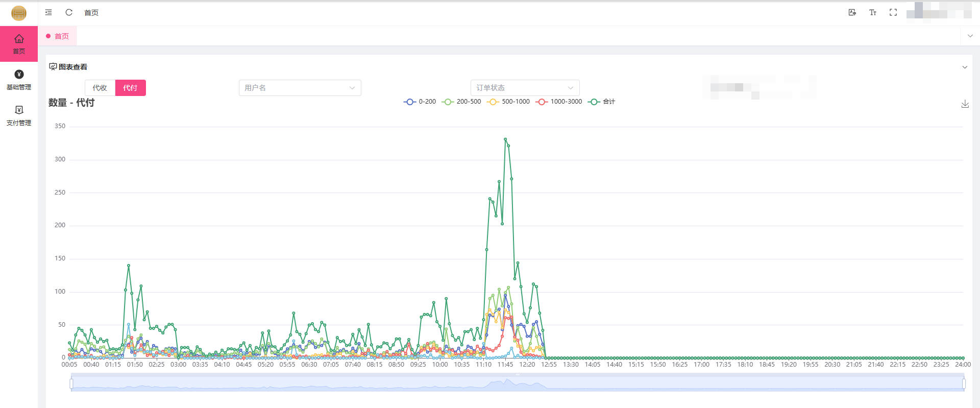The image size is (980, 408).
Task: Toggle the 1000-3000 legend series
Action: 559,102
